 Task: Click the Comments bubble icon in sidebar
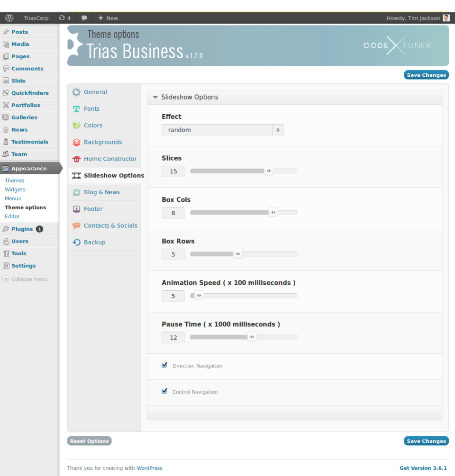coord(6,69)
